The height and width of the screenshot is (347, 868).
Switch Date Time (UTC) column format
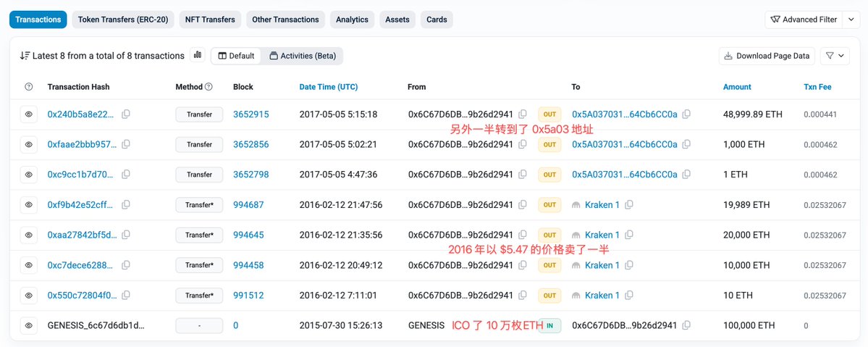[x=328, y=86]
